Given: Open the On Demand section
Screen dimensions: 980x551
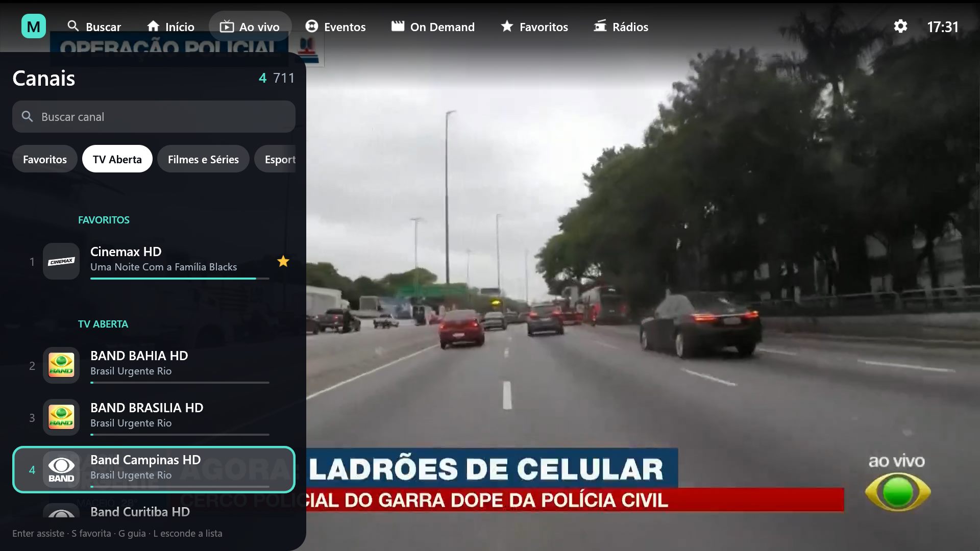Looking at the screenshot, I should [x=433, y=27].
